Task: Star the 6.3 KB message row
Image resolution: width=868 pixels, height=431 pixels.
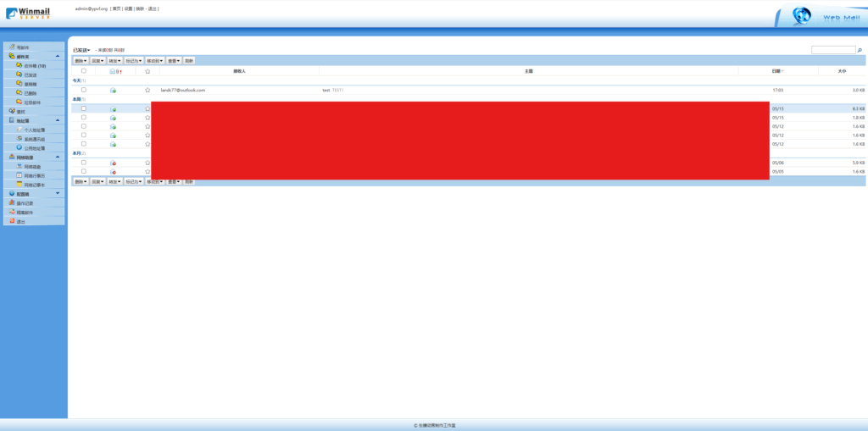Action: [x=147, y=109]
